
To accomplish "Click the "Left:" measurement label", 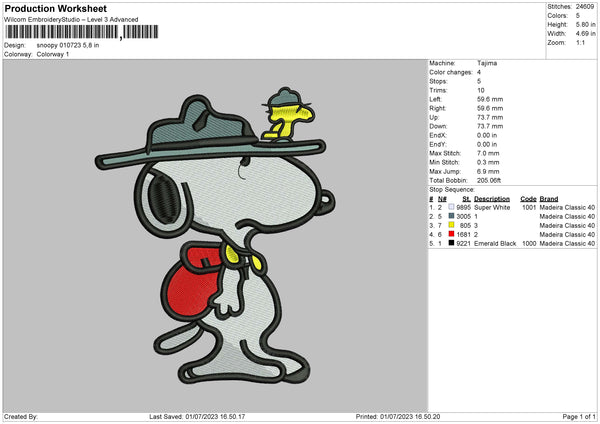I will pos(435,99).
